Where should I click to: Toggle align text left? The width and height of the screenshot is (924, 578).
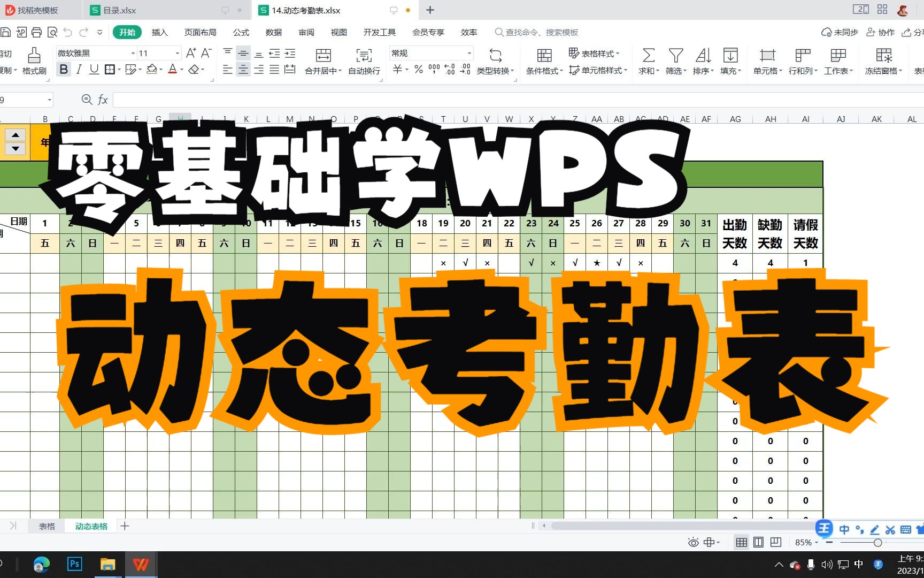(227, 69)
